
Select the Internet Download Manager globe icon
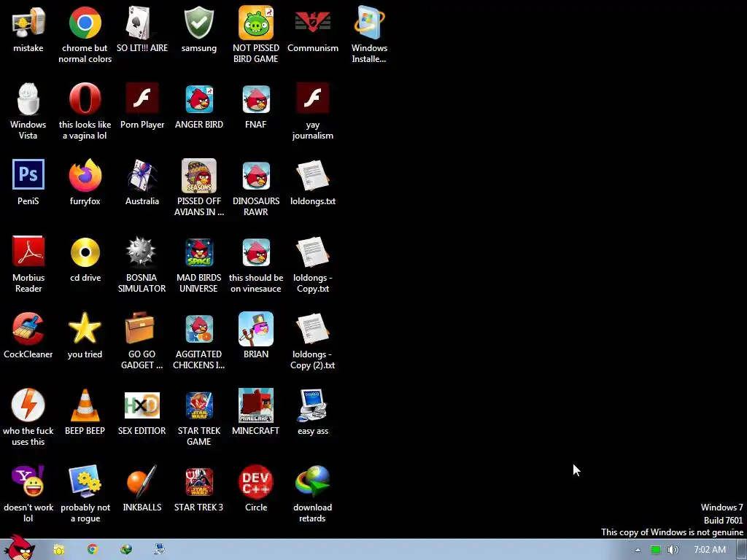312,481
